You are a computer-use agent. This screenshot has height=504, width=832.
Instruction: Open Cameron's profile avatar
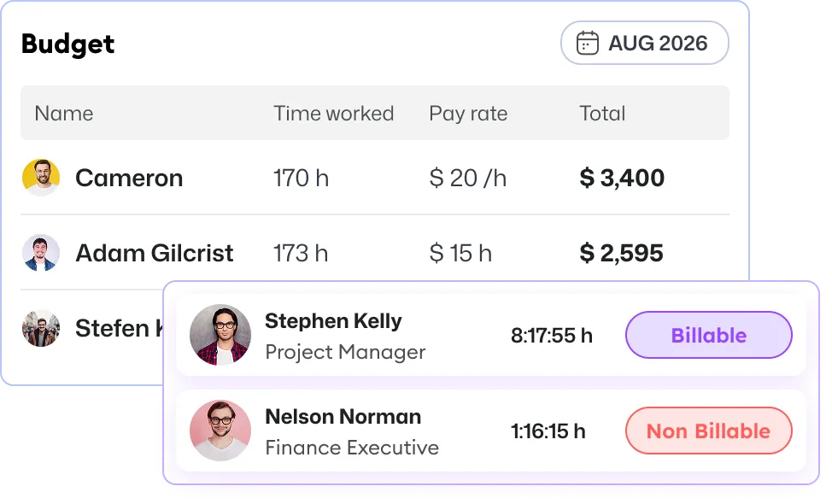pos(41,178)
